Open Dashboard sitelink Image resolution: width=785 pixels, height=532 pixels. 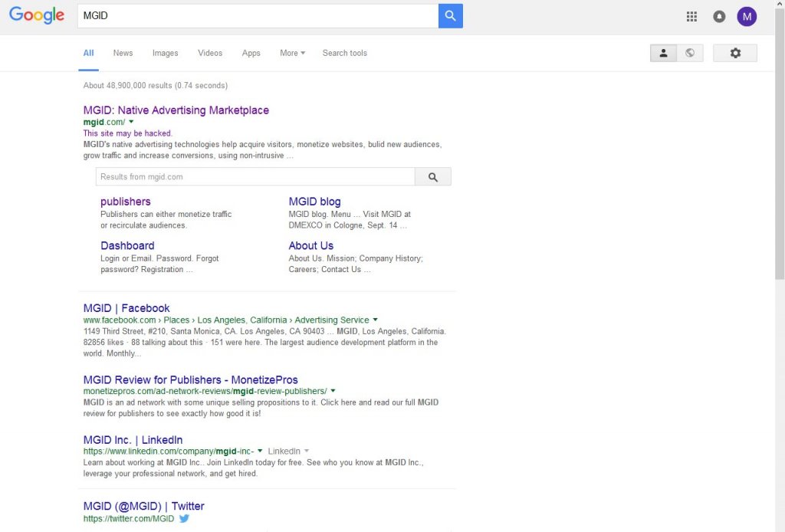click(127, 245)
